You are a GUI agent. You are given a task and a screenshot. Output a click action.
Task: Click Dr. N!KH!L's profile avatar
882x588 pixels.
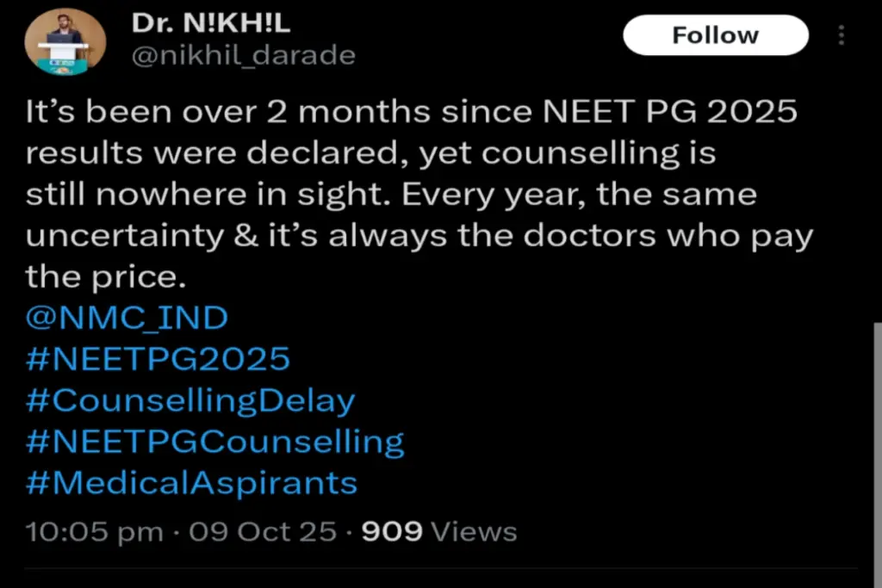click(65, 42)
